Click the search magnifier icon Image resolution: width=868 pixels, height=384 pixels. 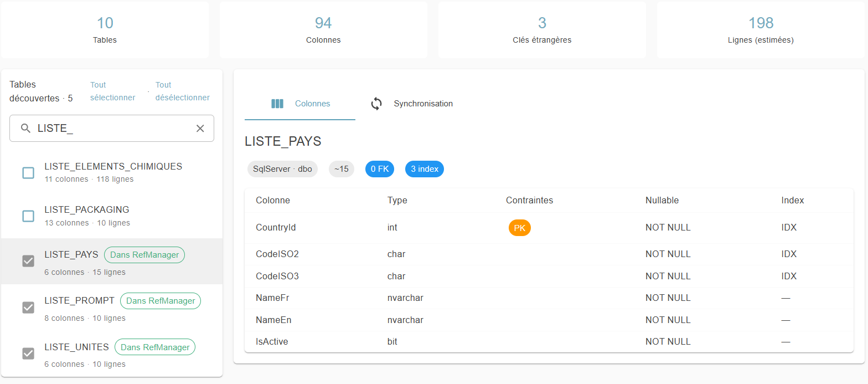coord(25,129)
